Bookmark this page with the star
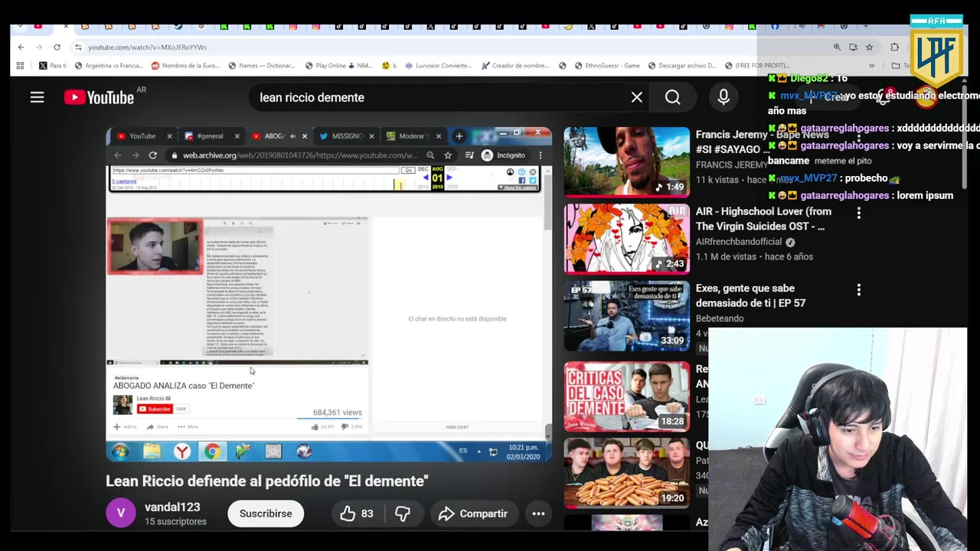The height and width of the screenshot is (551, 980). pyautogui.click(x=869, y=47)
